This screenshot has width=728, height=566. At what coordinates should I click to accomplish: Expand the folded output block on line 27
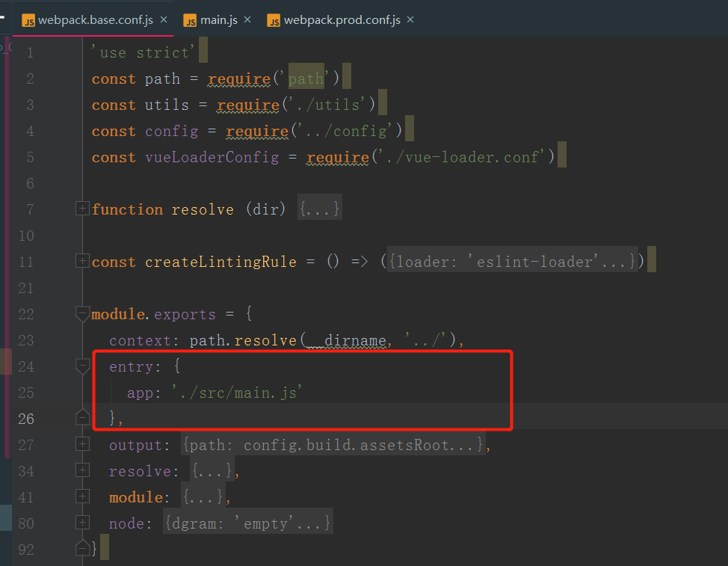pos(82,444)
